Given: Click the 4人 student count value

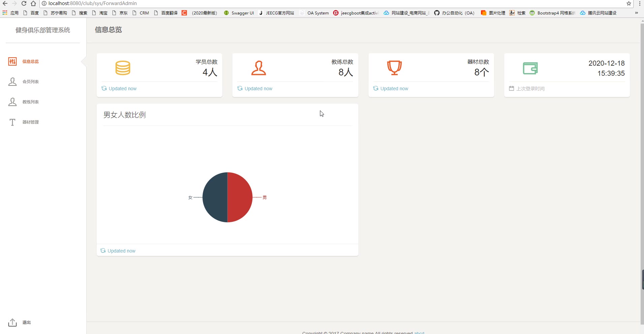Looking at the screenshot, I should pos(210,72).
